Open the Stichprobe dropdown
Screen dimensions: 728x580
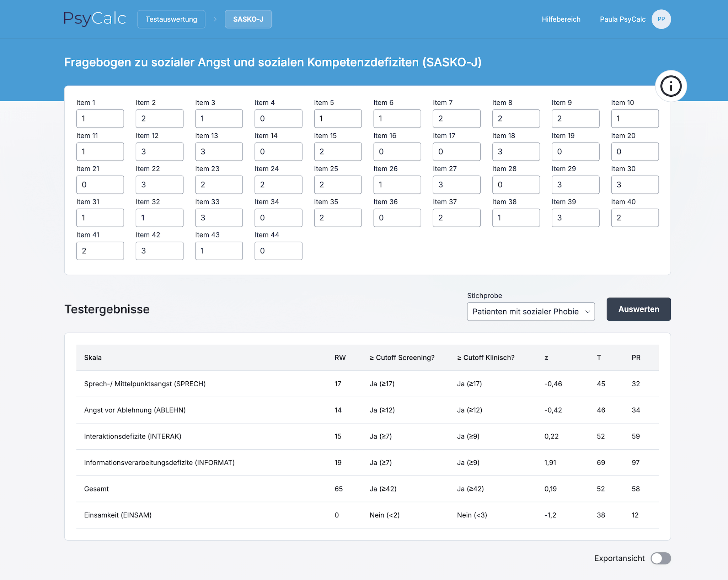click(530, 312)
